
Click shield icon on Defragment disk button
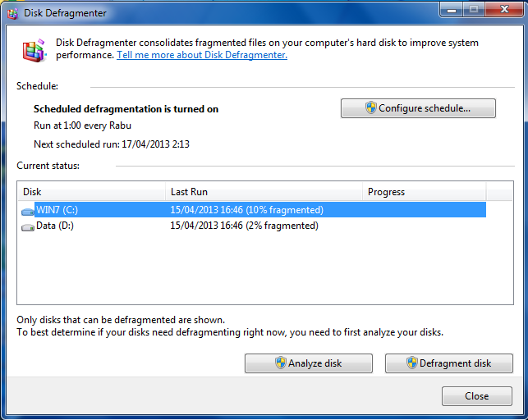coord(411,363)
